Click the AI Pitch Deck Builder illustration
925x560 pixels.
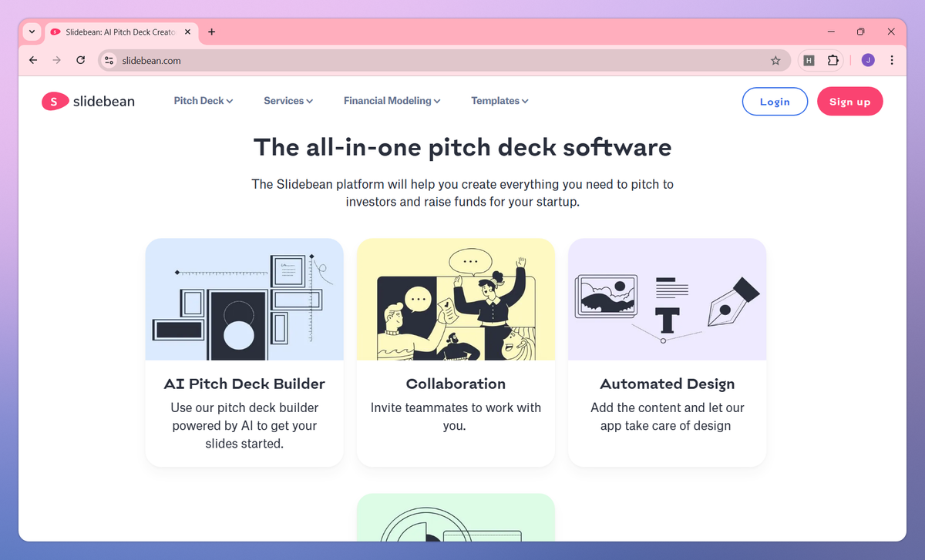(244, 299)
